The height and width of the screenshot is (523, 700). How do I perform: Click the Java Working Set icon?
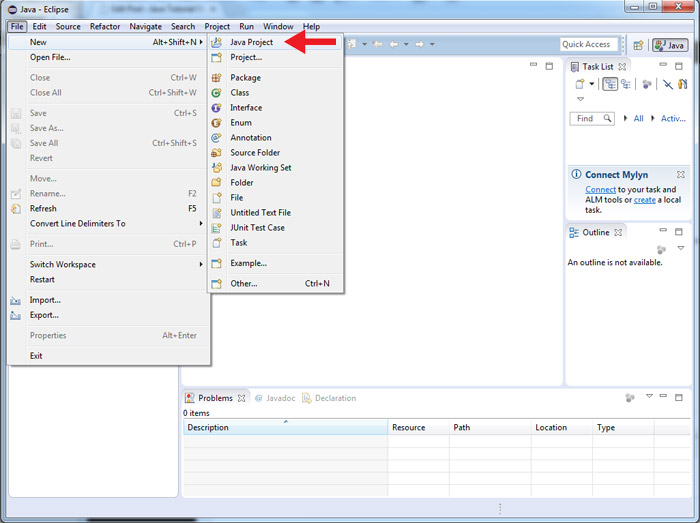pos(217,168)
